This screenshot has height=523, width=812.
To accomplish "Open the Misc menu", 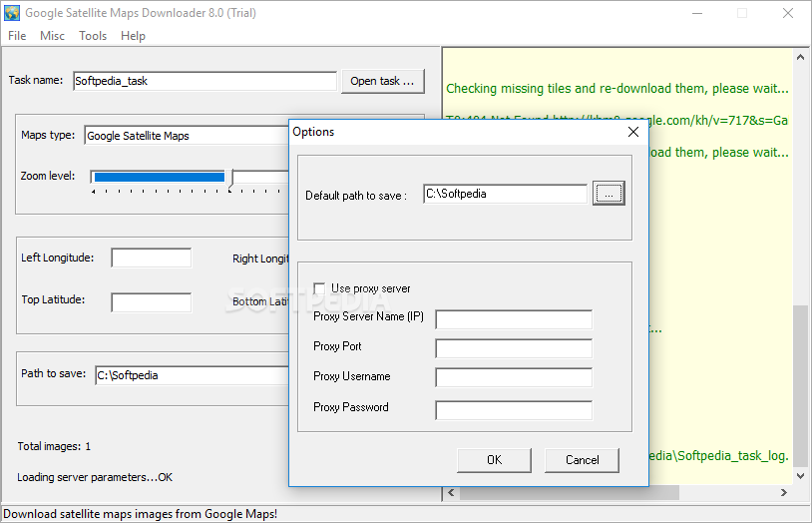I will [x=52, y=36].
